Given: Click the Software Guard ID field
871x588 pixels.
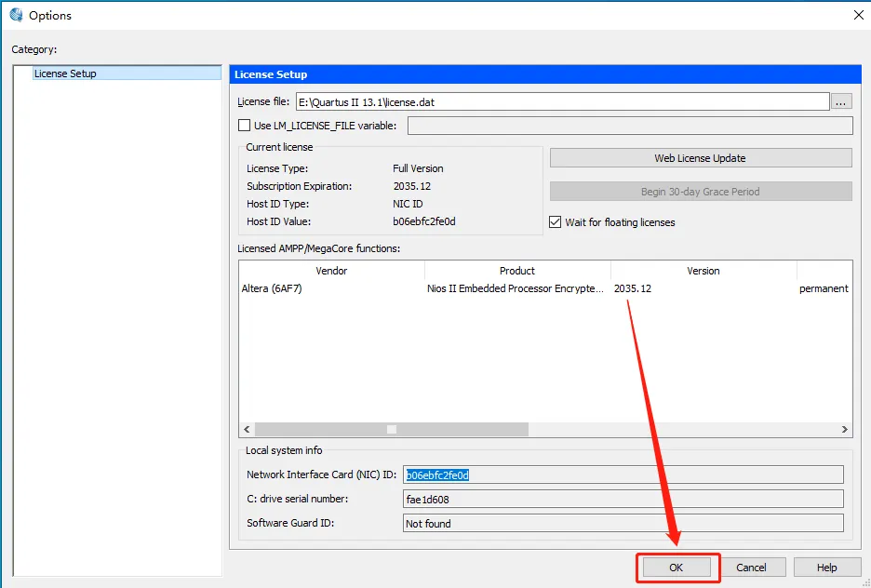Looking at the screenshot, I should pos(623,523).
